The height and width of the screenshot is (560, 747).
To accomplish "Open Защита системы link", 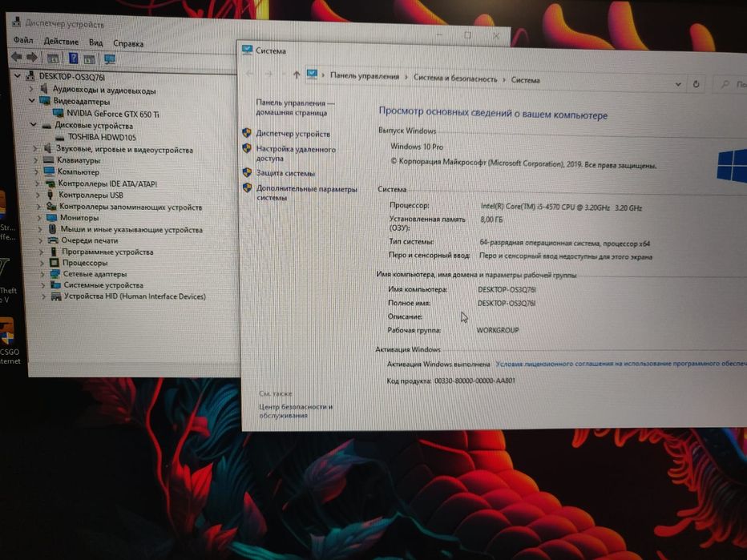I will coord(285,173).
